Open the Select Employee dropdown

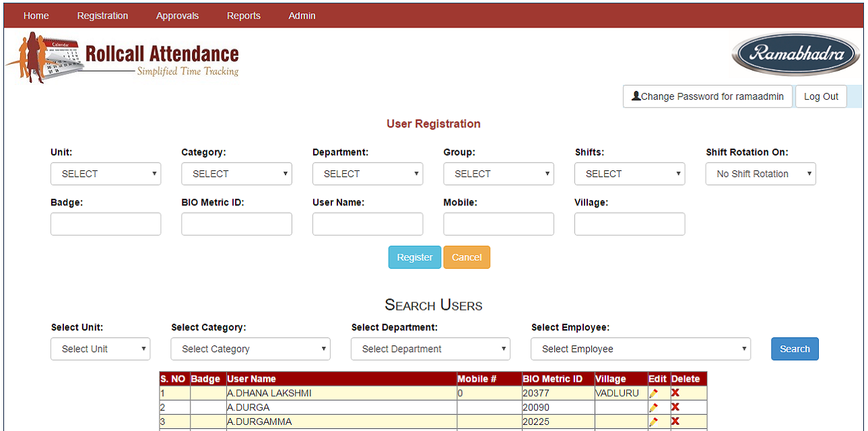(640, 349)
